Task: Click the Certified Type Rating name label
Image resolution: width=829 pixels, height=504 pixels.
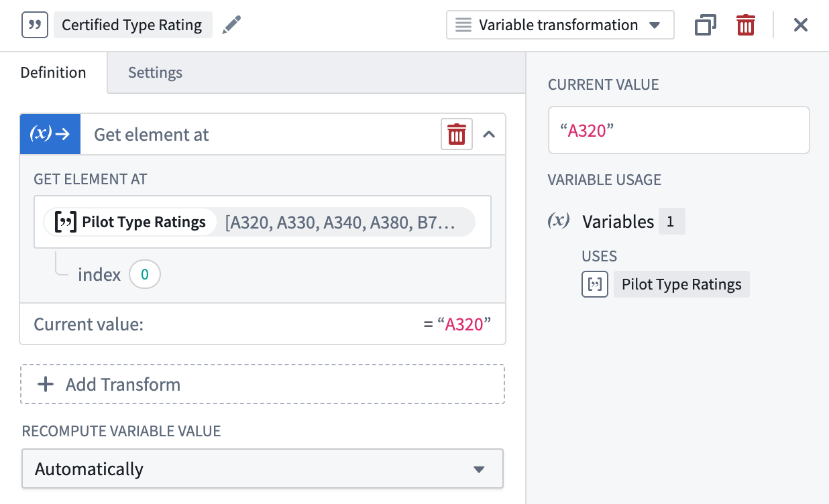Action: (x=132, y=25)
